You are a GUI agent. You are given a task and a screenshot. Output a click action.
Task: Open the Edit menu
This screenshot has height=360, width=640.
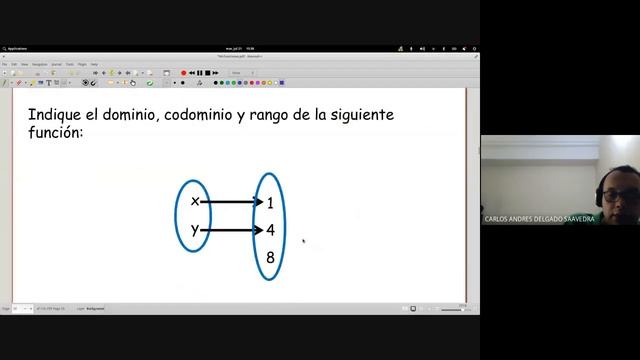click(14, 64)
